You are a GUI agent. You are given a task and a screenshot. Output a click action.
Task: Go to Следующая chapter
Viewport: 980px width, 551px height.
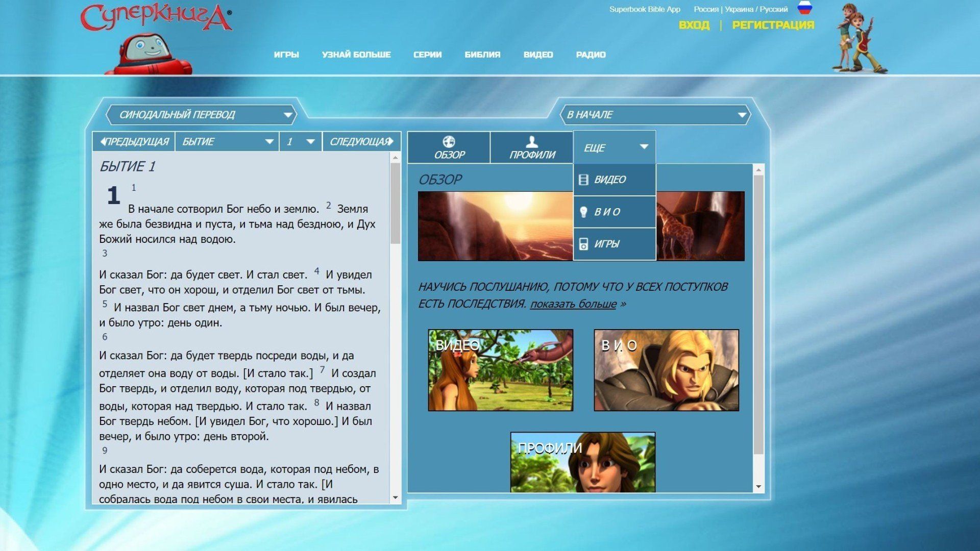point(361,141)
